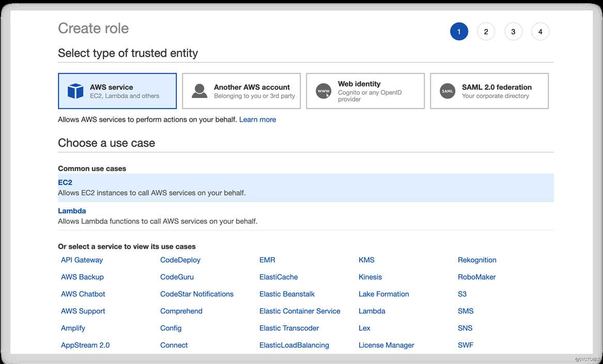Image resolution: width=603 pixels, height=364 pixels.
Task: Open Lake Formation use cases
Action: coord(383,294)
